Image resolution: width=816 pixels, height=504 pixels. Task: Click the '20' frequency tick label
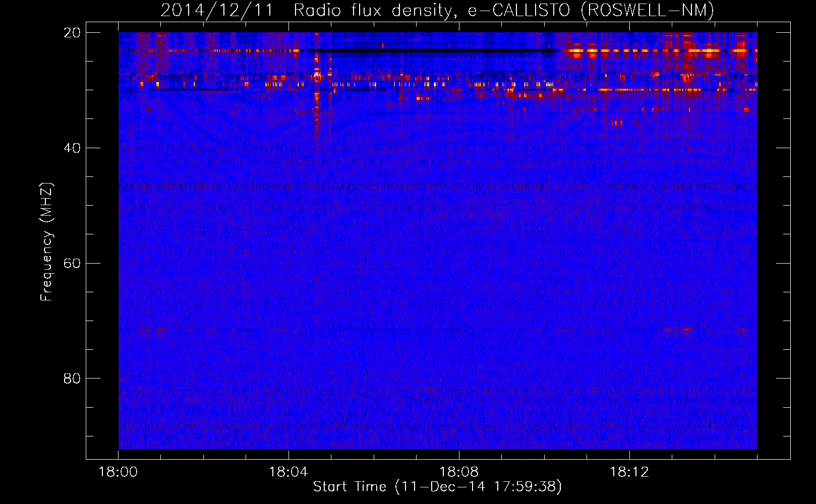(x=72, y=33)
